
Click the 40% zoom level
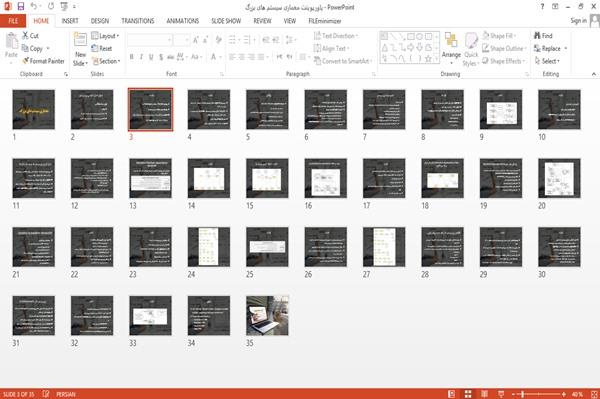pyautogui.click(x=577, y=394)
